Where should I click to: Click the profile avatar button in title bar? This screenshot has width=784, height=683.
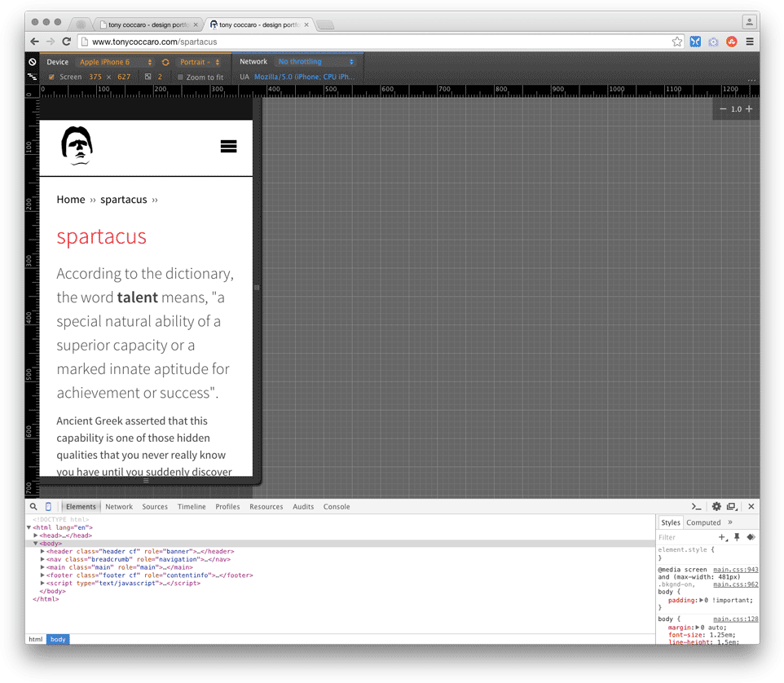click(x=749, y=22)
